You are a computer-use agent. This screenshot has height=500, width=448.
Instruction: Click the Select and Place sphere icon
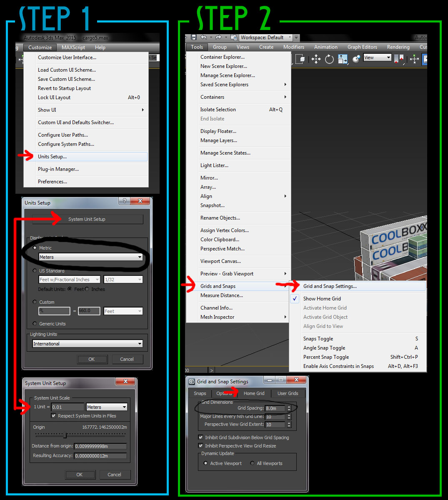[x=356, y=59]
